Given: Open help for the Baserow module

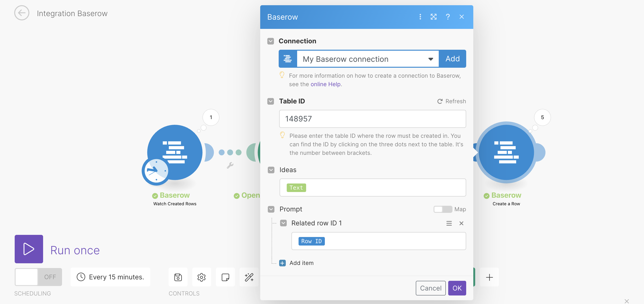Looking at the screenshot, I should [448, 17].
